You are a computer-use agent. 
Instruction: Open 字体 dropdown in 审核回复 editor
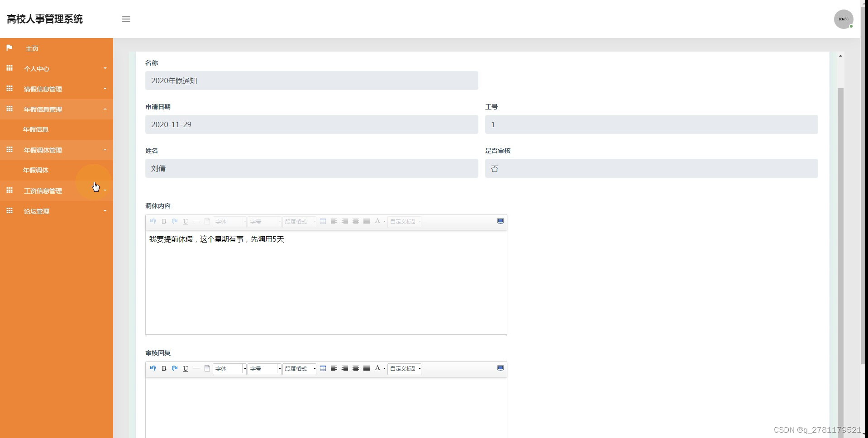pyautogui.click(x=230, y=369)
